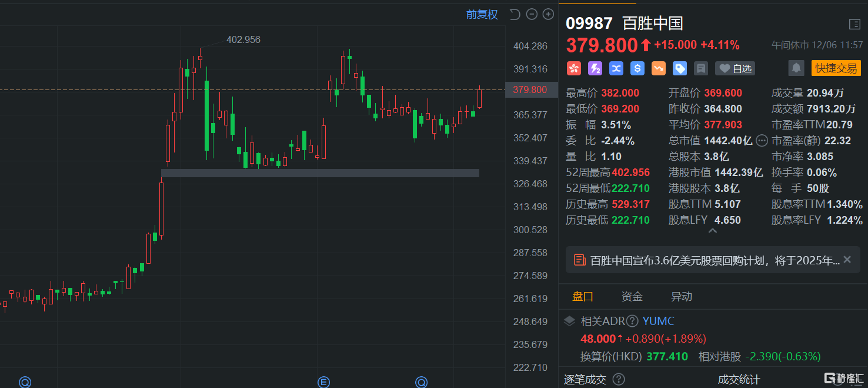868x388 pixels.
Task: Click the 昨收价 value 364.800
Action: click(x=723, y=109)
